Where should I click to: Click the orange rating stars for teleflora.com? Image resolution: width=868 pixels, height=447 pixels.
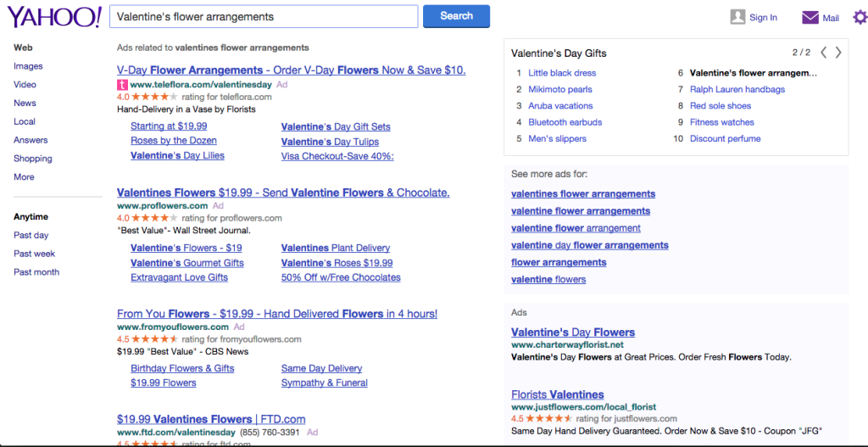coord(154,97)
